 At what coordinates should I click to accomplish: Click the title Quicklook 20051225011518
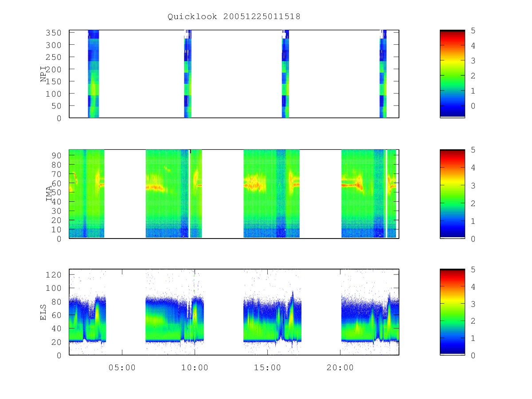pyautogui.click(x=234, y=17)
